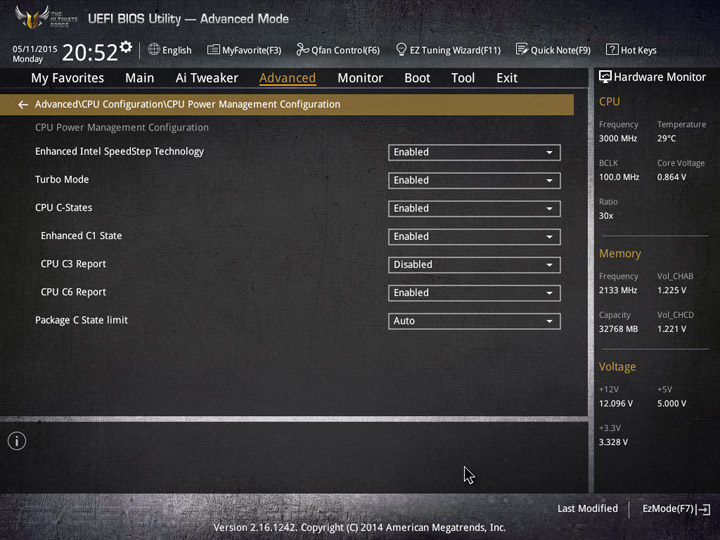
Task: Click the +3.3V value 3.328 V
Action: [613, 442]
